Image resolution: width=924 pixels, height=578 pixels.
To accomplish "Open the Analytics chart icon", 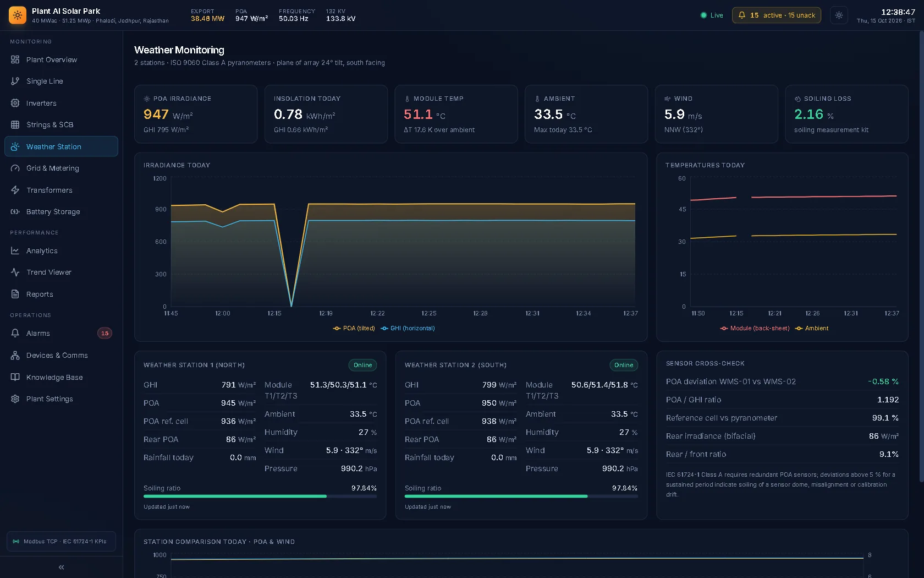I will (x=15, y=251).
